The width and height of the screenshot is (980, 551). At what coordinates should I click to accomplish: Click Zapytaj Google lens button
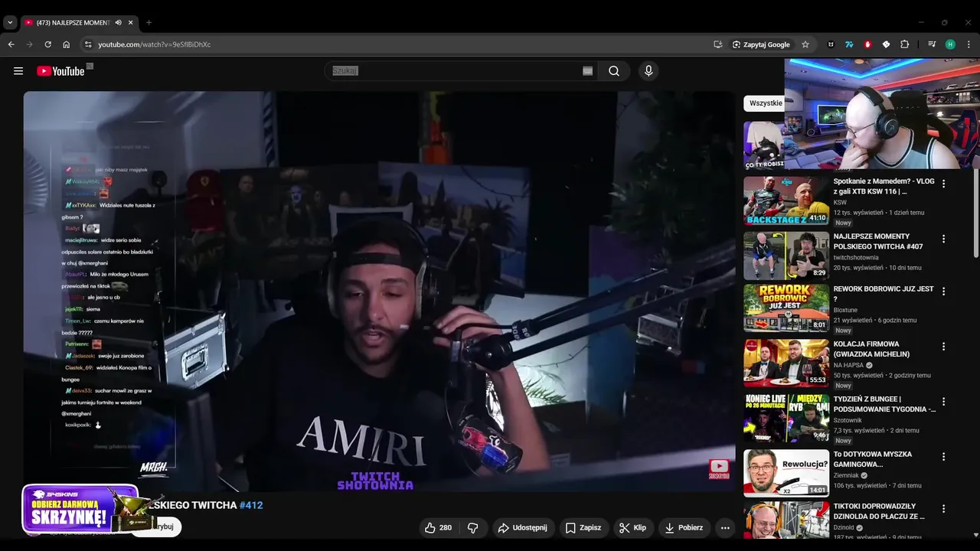761,44
